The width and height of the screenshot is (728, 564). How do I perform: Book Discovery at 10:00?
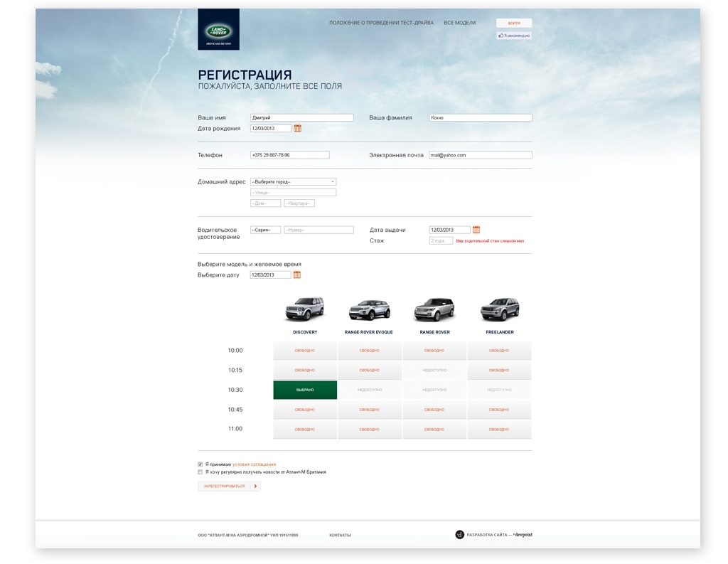(305, 351)
